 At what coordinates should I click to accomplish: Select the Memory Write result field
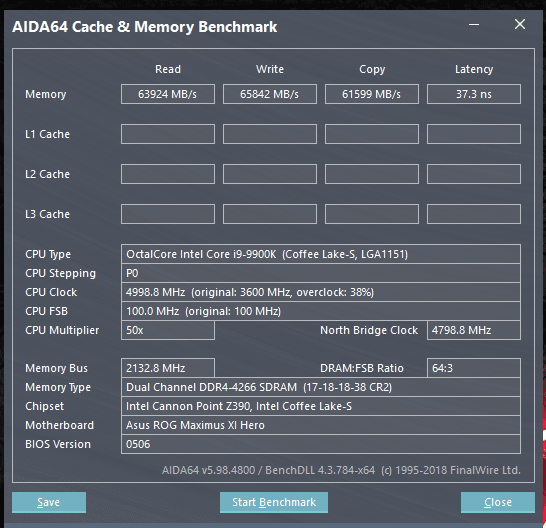pos(270,94)
